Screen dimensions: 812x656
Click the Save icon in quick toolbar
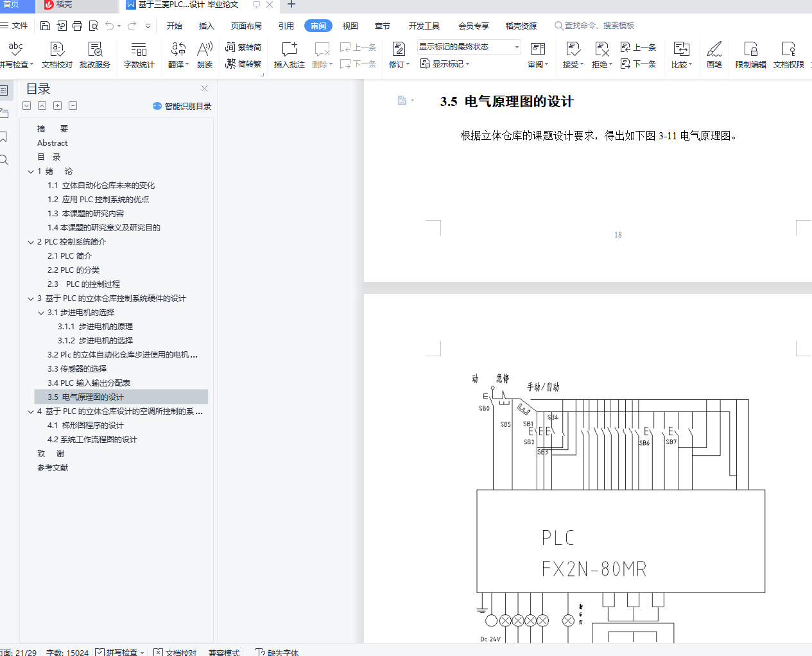point(45,26)
